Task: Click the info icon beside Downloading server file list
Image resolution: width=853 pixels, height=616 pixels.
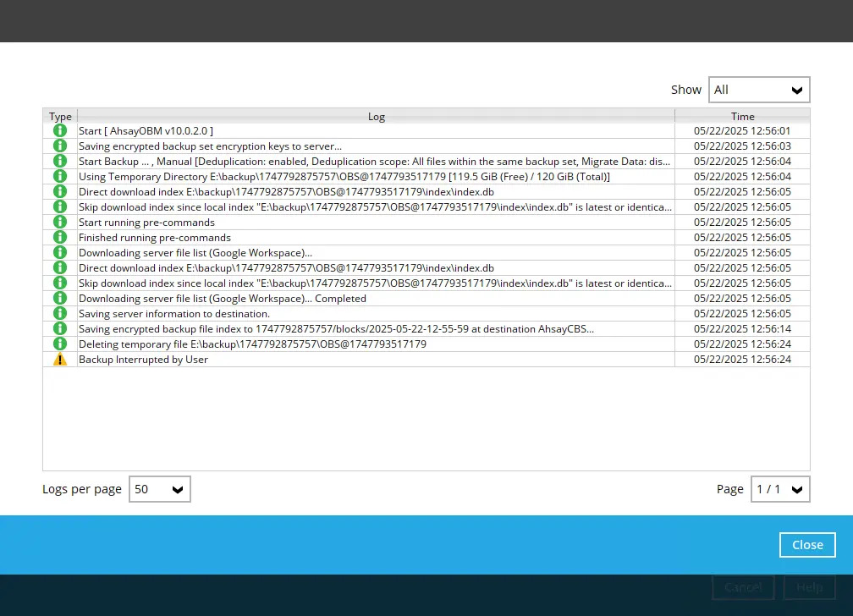Action: [x=60, y=252]
